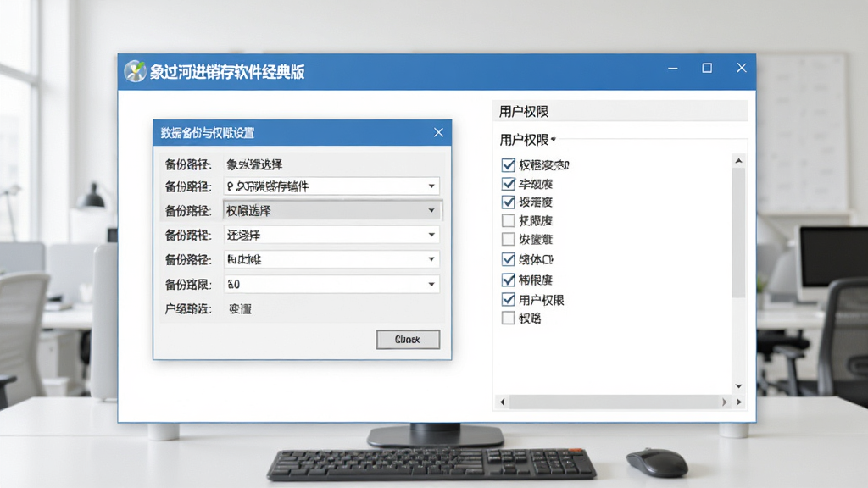This screenshot has width=868, height=488.
Task: Open the dropdown showing value 80
Action: 331,284
